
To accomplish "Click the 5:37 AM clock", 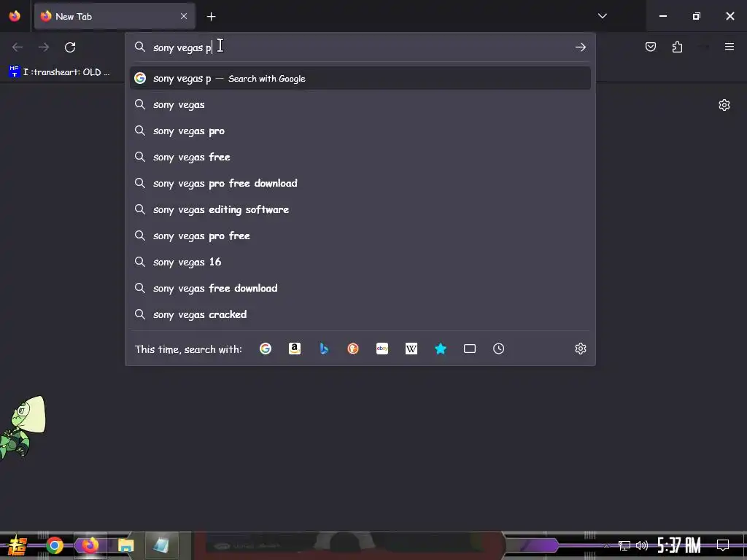I will [679, 545].
